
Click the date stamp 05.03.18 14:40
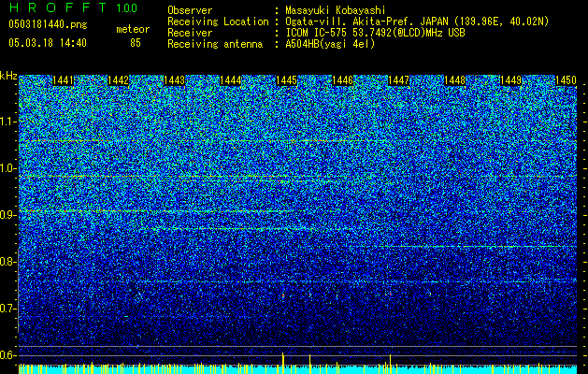48,43
